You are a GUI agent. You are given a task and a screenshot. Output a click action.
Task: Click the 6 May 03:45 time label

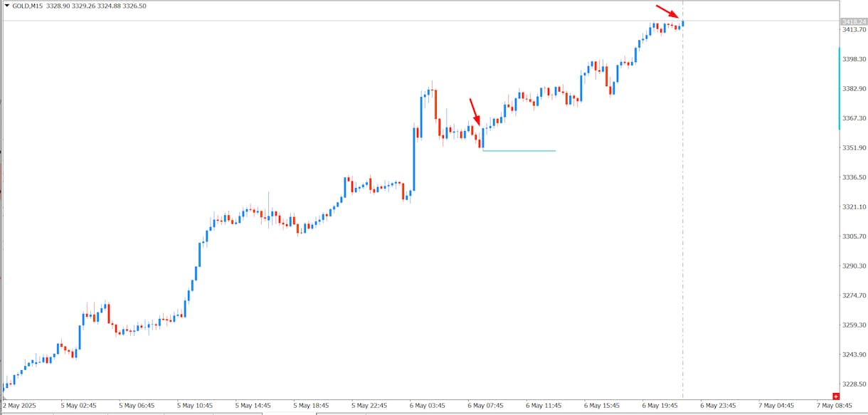tap(428, 406)
